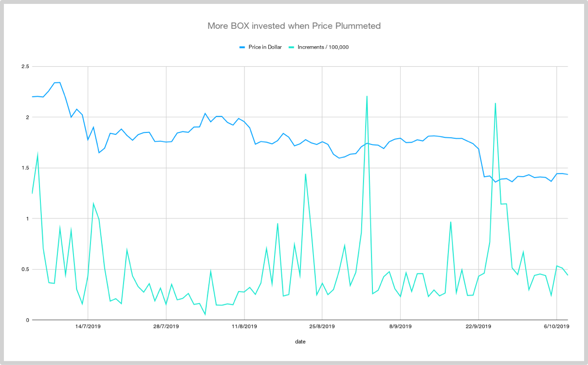
Task: Click the 'Price in Dollar' legend label
Action: 264,47
